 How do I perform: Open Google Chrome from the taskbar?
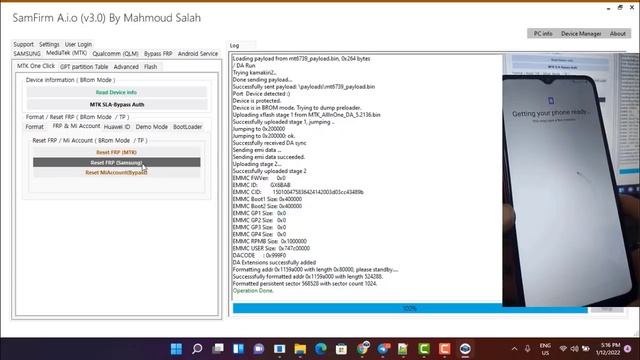(x=362, y=349)
